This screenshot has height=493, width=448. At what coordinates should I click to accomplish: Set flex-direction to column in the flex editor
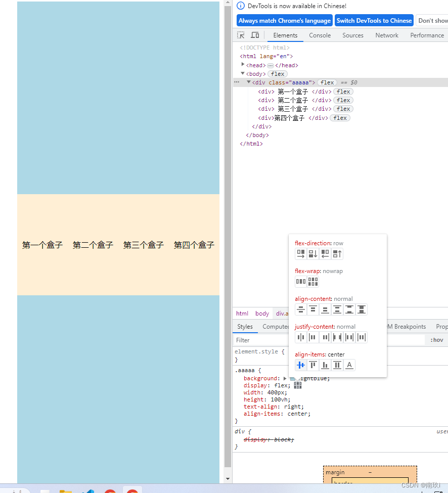pyautogui.click(x=313, y=254)
